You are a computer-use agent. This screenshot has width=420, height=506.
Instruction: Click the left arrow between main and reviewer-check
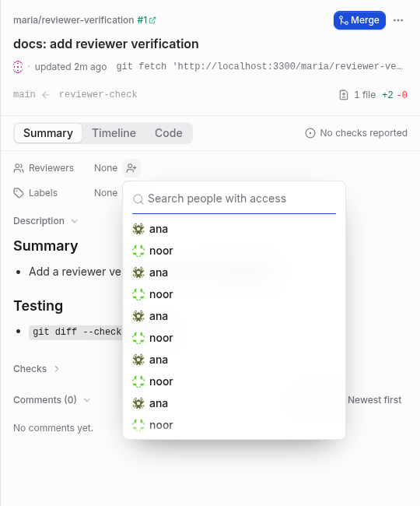point(46,95)
